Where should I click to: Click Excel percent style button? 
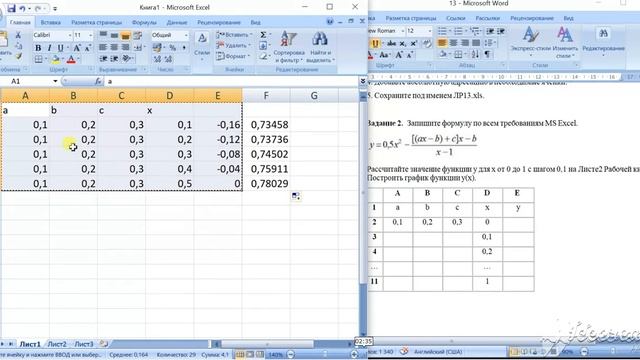tap(172, 48)
